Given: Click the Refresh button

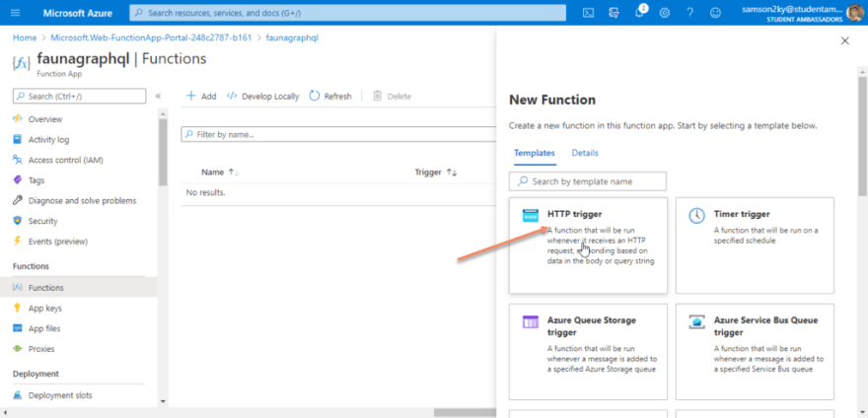Looking at the screenshot, I should 330,96.
